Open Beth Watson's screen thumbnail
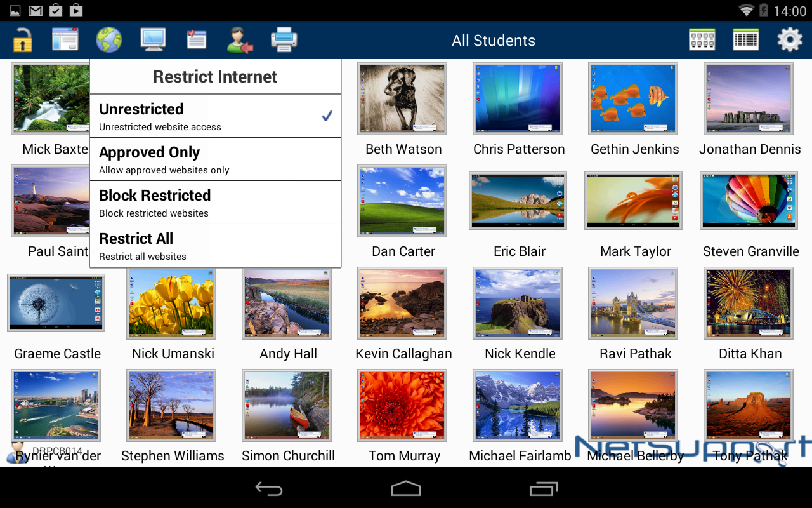The width and height of the screenshot is (812, 508). point(402,98)
